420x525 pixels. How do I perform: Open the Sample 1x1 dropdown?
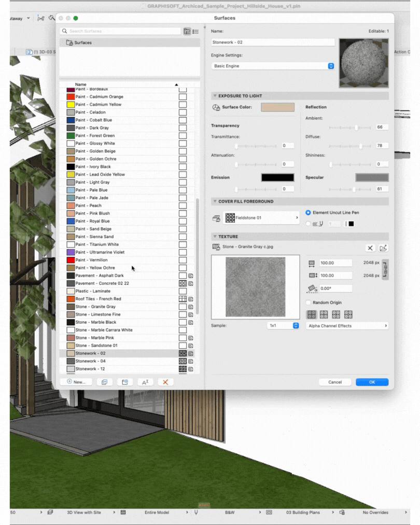pos(283,325)
